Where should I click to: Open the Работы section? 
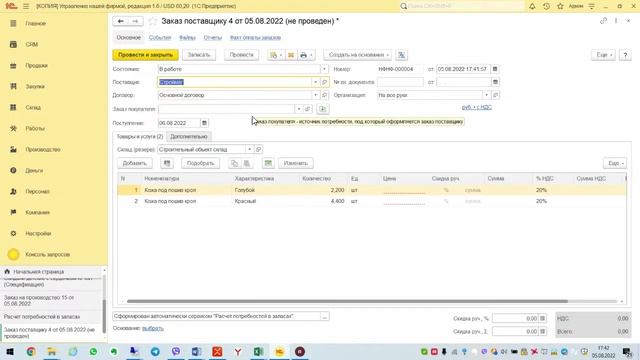pos(35,129)
